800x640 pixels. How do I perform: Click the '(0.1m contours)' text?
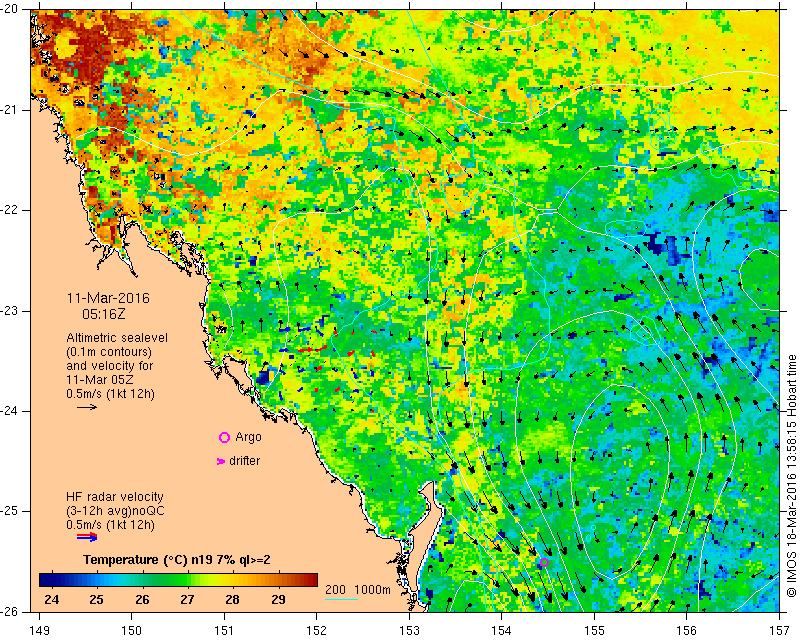(x=109, y=352)
